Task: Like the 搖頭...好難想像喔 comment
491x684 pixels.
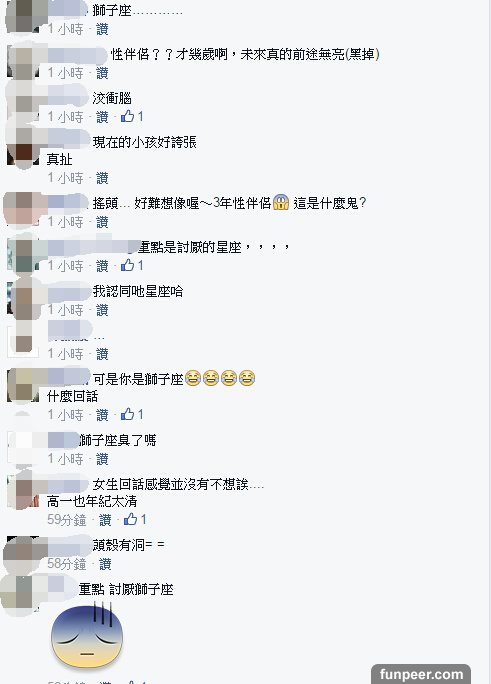Action: pos(102,222)
